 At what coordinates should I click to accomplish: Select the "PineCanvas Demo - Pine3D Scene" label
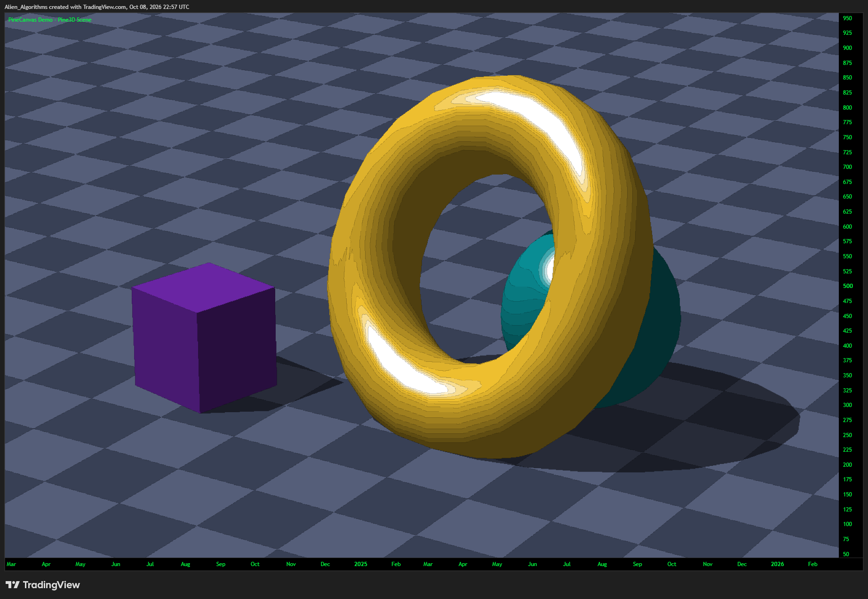click(x=50, y=20)
